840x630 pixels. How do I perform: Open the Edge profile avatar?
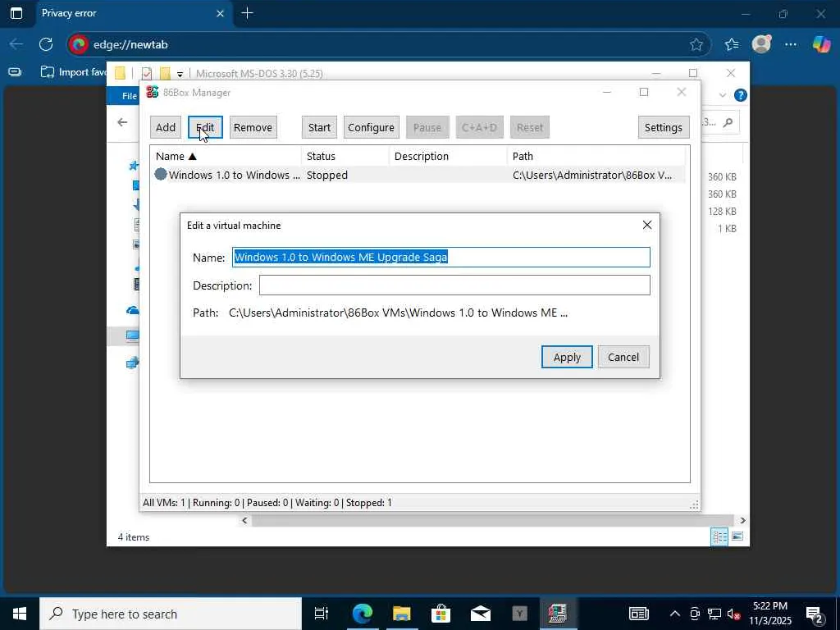click(761, 44)
